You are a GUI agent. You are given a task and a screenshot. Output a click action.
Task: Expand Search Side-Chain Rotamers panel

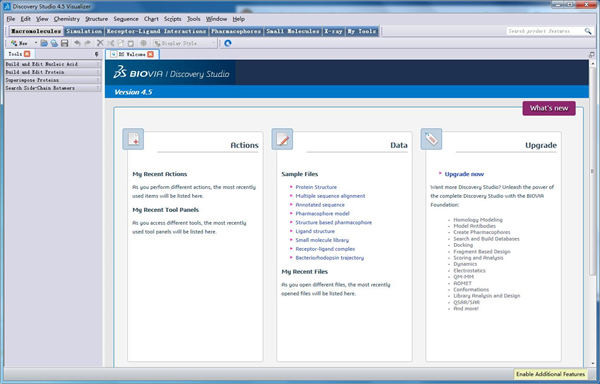click(x=53, y=88)
